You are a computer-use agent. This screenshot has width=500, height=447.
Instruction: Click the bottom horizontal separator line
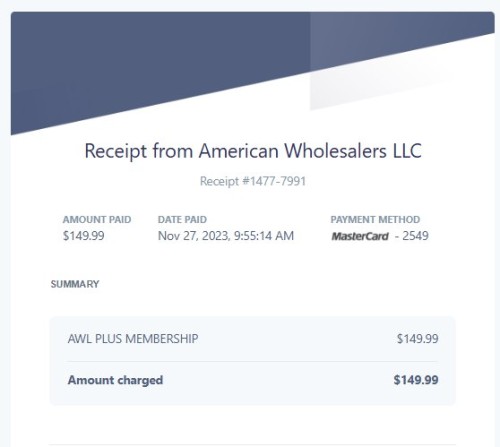click(x=253, y=444)
